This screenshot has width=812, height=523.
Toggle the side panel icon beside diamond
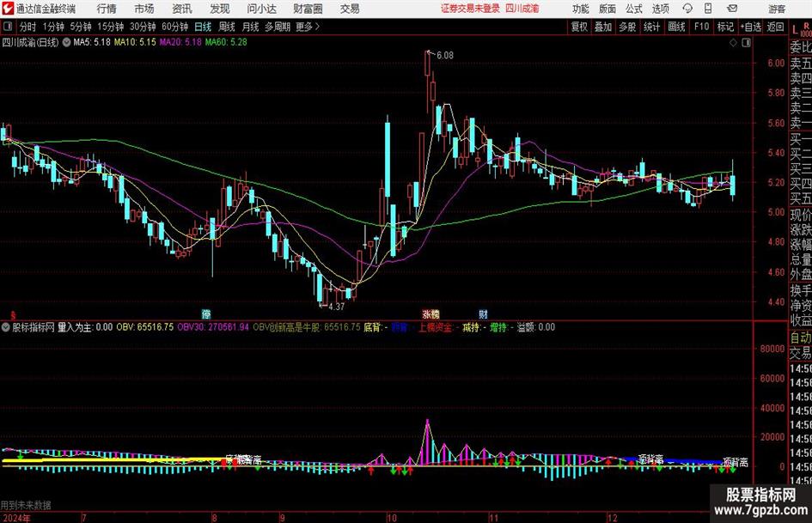(x=746, y=43)
